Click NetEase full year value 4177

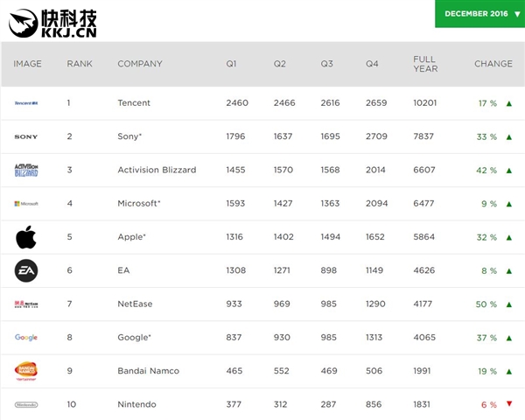423,304
